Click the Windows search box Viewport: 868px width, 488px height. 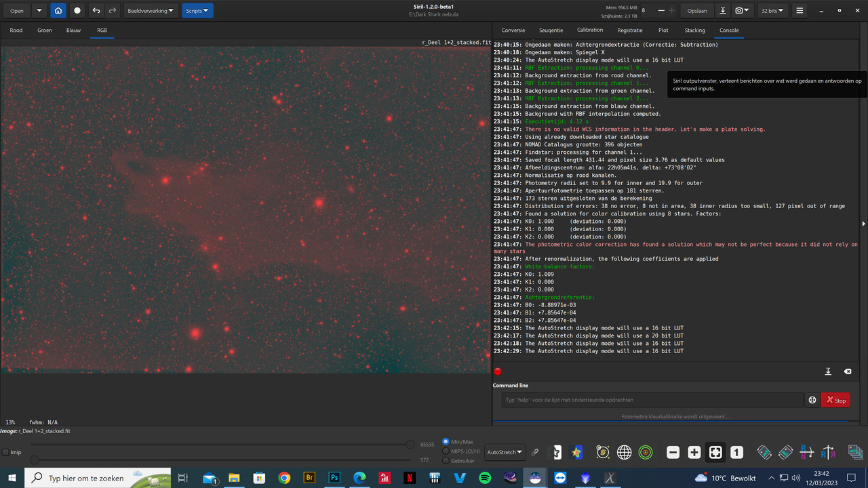pyautogui.click(x=98, y=478)
